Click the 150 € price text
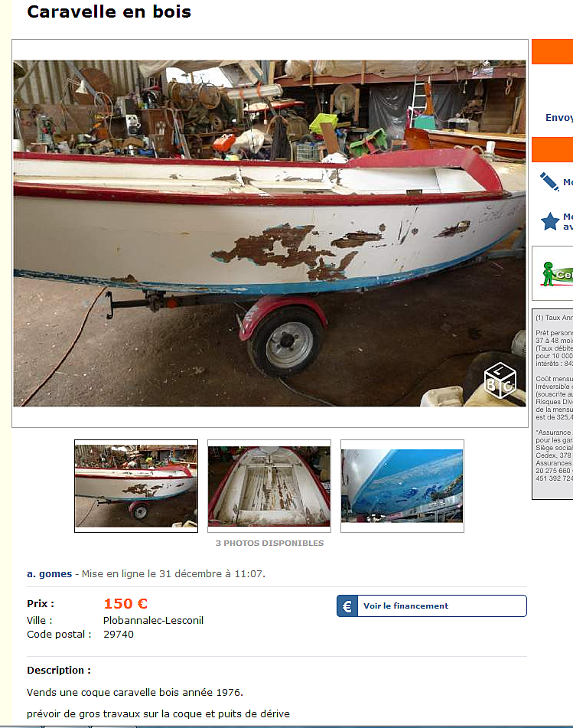 pos(125,603)
